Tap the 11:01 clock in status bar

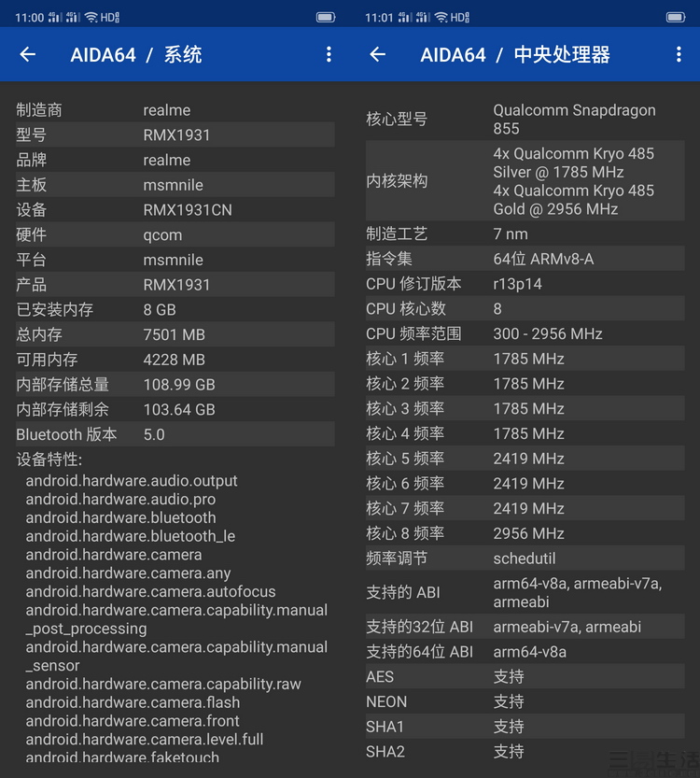pyautogui.click(x=379, y=18)
